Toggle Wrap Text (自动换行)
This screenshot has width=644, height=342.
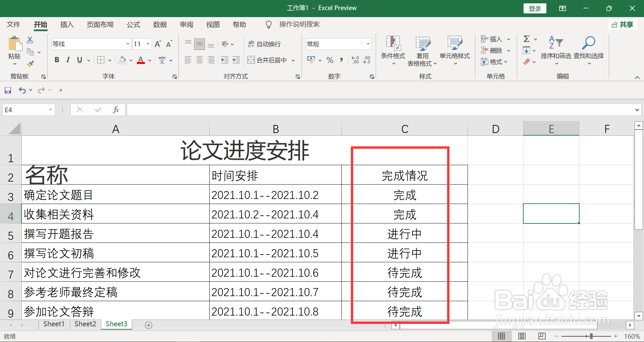coord(264,44)
